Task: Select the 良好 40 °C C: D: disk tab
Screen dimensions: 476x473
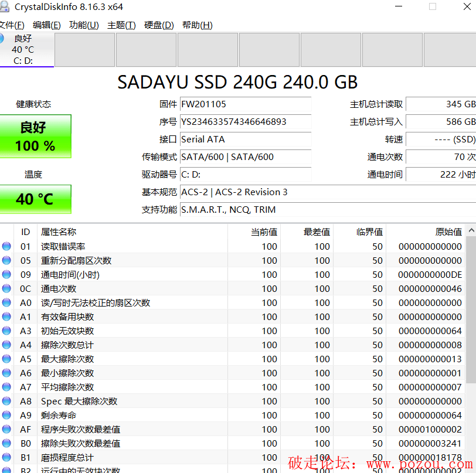Action: pos(27,49)
